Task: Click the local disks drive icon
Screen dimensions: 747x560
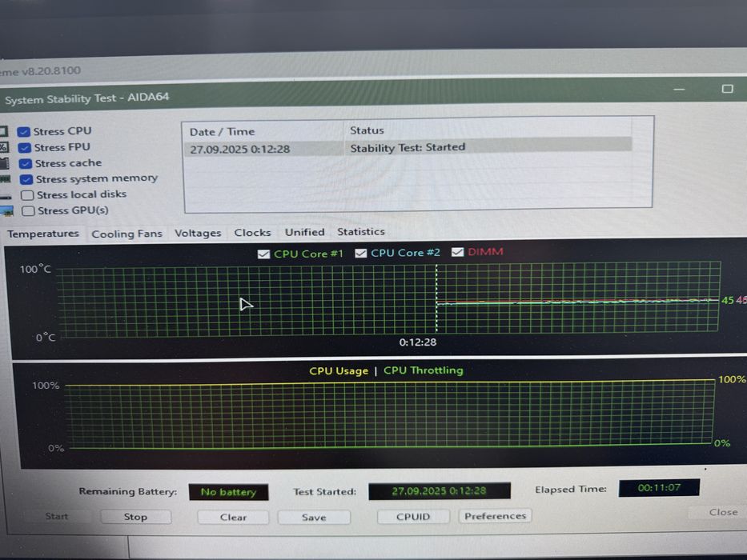Action: [6, 197]
